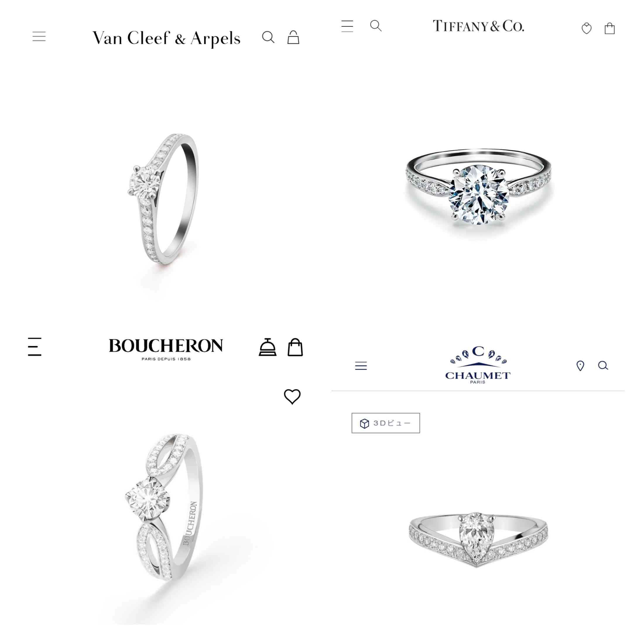Click the Chaumet store locator pin
The width and height of the screenshot is (644, 644).
pyautogui.click(x=580, y=366)
